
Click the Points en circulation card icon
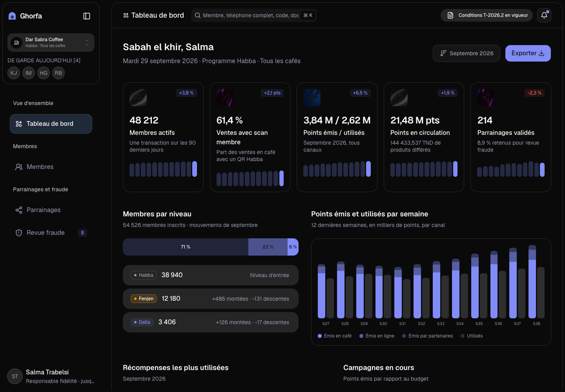coord(399,98)
